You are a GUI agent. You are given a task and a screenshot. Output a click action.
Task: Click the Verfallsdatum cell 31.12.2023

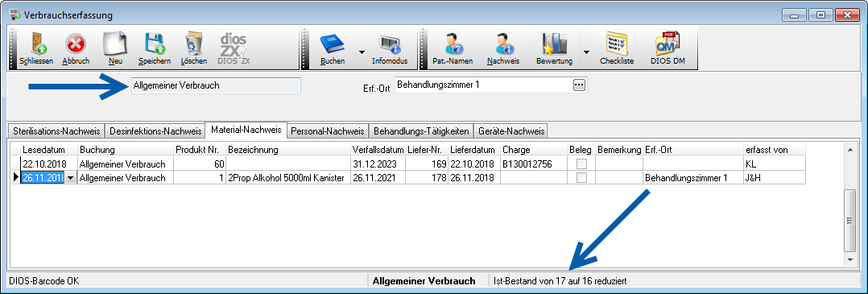tap(378, 164)
